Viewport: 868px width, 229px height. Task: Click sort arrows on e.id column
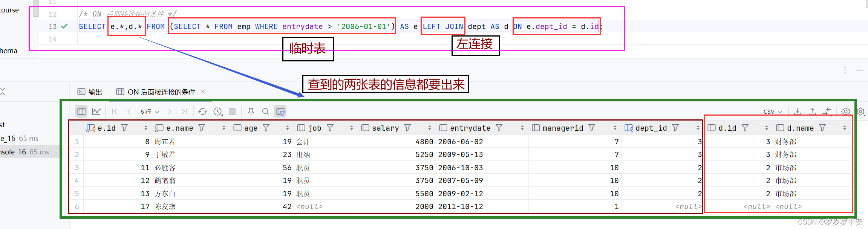pyautogui.click(x=146, y=128)
